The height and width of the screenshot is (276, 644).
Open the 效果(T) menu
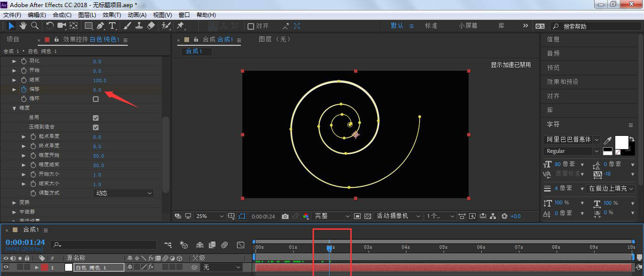pos(112,15)
